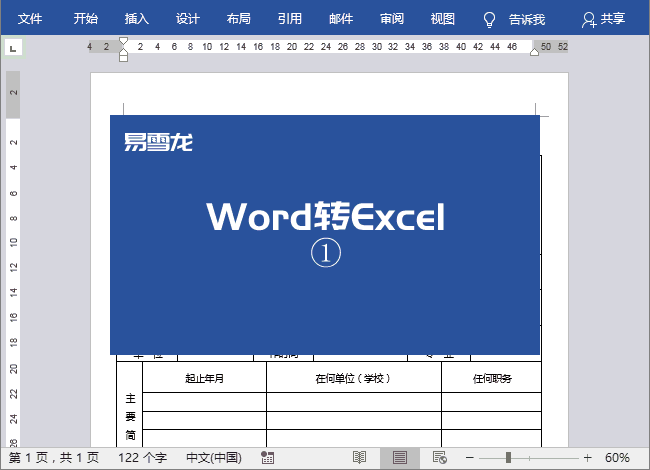This screenshot has width=650, height=470.
Task: Click the first-line indent marker on ruler
Action: coord(123,41)
